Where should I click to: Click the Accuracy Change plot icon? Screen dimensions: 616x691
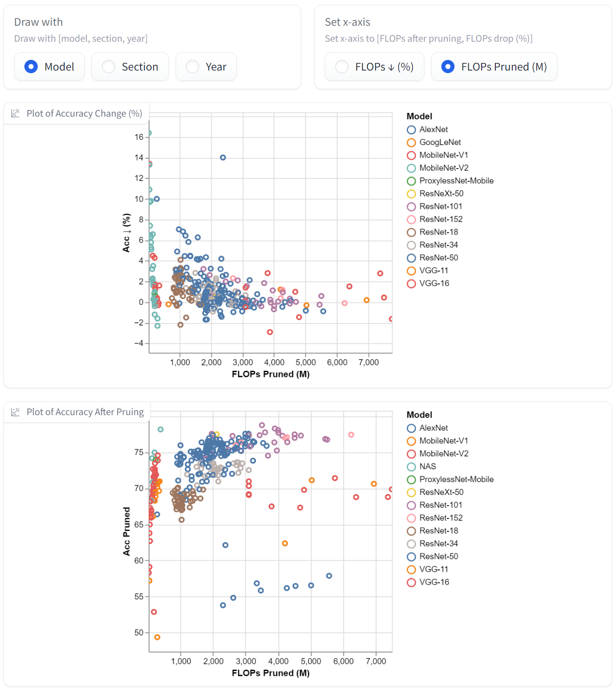(x=16, y=114)
